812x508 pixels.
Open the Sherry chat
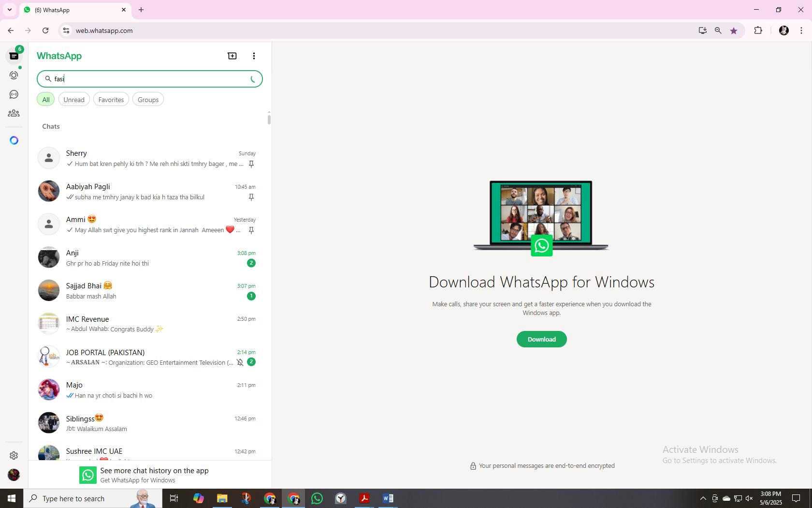(x=150, y=158)
